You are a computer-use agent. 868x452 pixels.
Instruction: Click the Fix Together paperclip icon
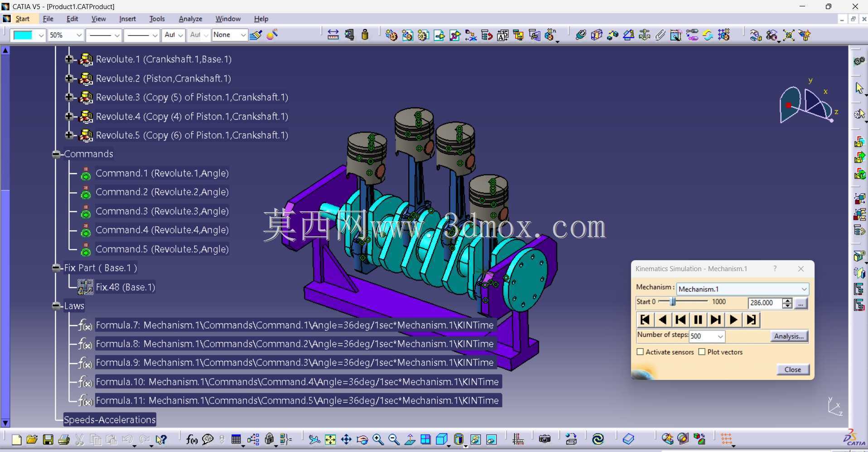click(660, 35)
